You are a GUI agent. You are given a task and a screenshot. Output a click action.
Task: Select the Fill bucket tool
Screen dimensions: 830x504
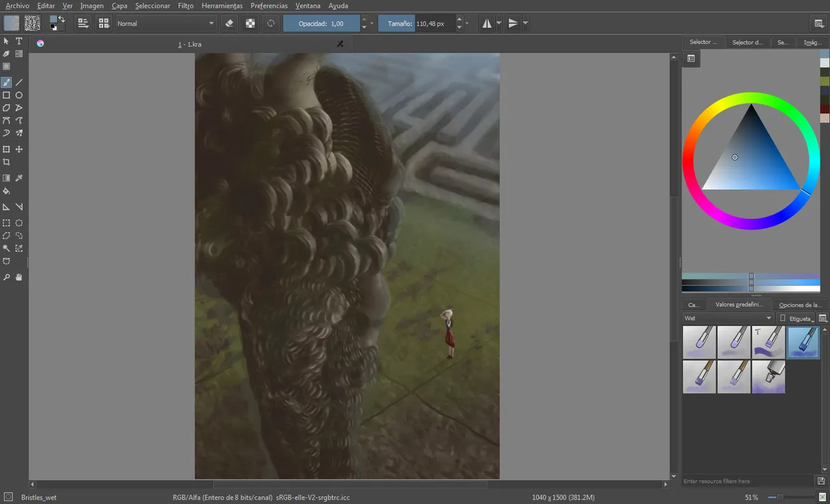[x=6, y=191]
